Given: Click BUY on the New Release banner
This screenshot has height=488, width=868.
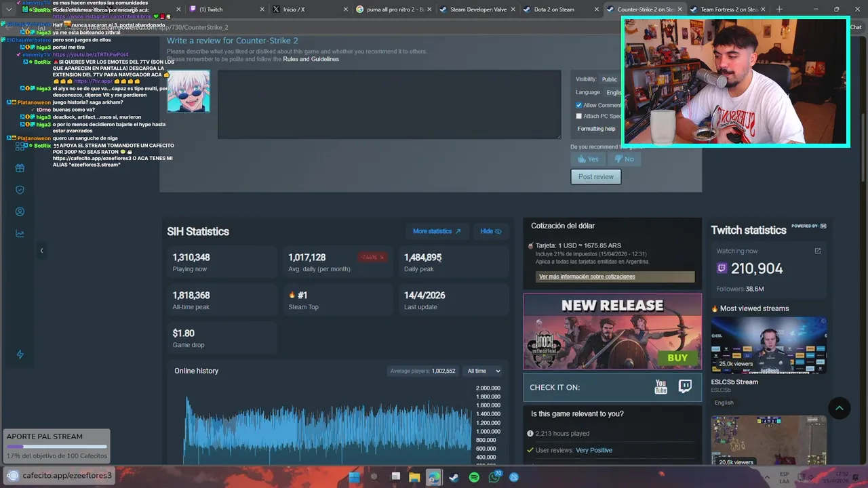Looking at the screenshot, I should click(677, 358).
